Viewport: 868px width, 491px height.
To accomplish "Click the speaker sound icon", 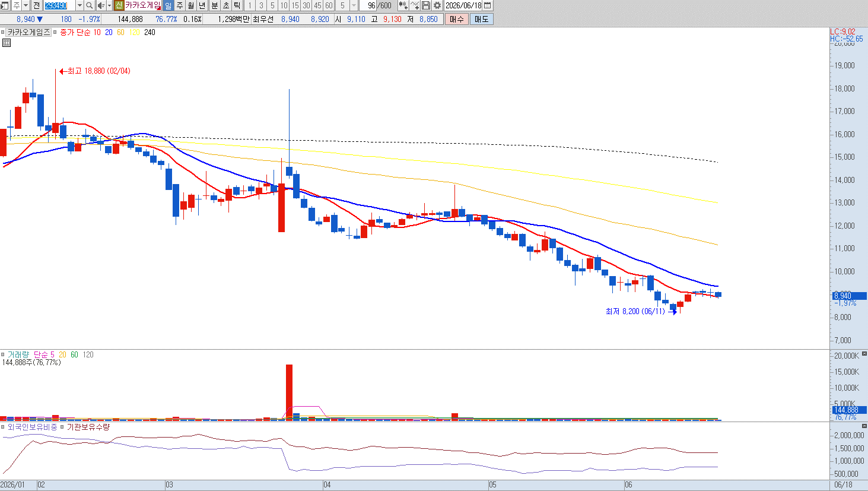I will click(x=101, y=5).
